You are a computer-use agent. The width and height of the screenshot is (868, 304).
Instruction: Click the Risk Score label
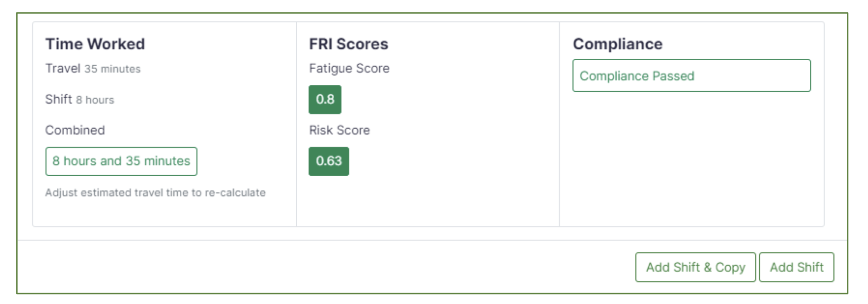coord(339,130)
